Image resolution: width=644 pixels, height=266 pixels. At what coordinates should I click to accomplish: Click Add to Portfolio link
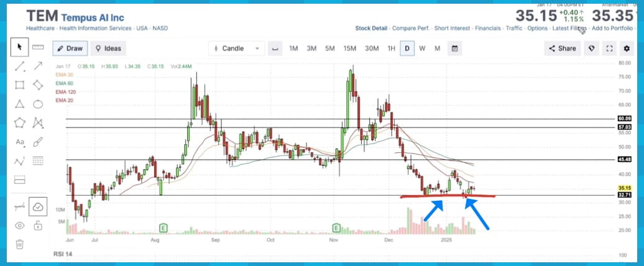pos(612,29)
